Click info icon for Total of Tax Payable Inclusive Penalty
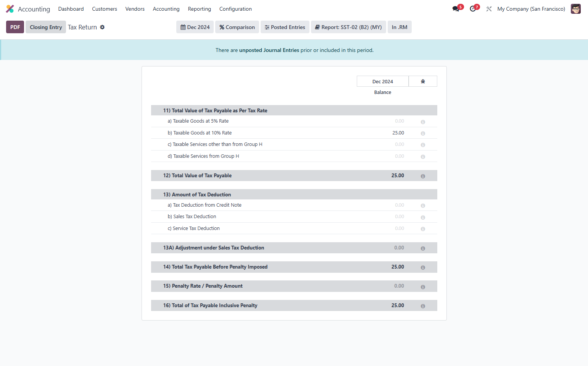The image size is (588, 366). [x=423, y=306]
